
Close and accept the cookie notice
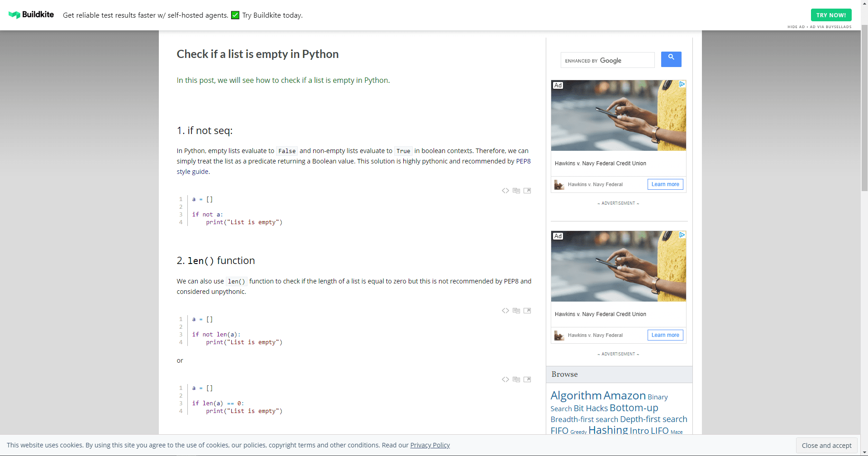[x=826, y=446]
